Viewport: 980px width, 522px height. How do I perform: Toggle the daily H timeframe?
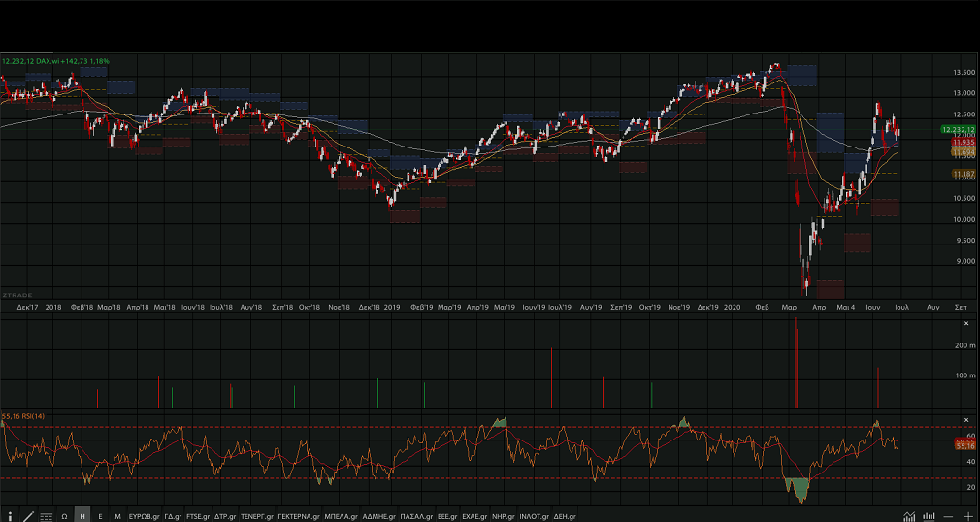[82, 516]
